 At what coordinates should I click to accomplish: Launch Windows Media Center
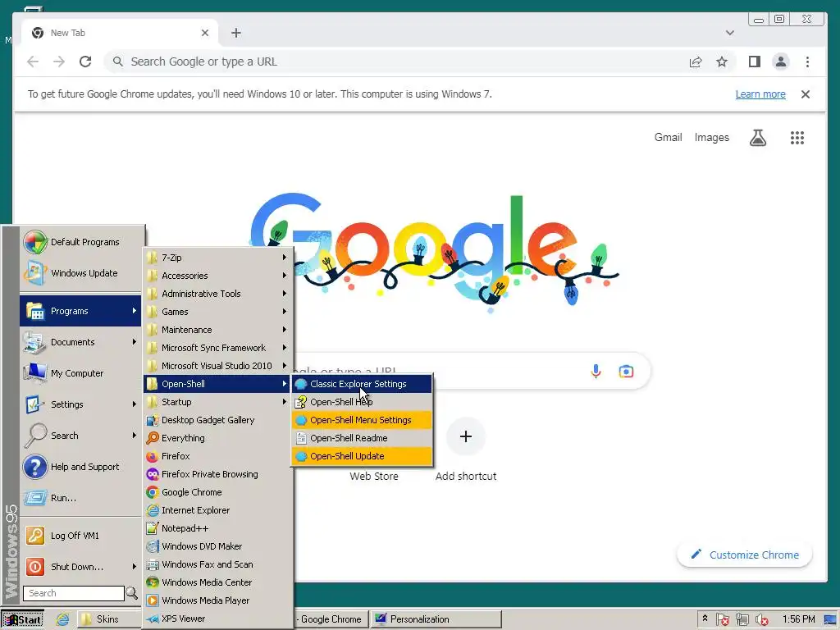[218, 582]
